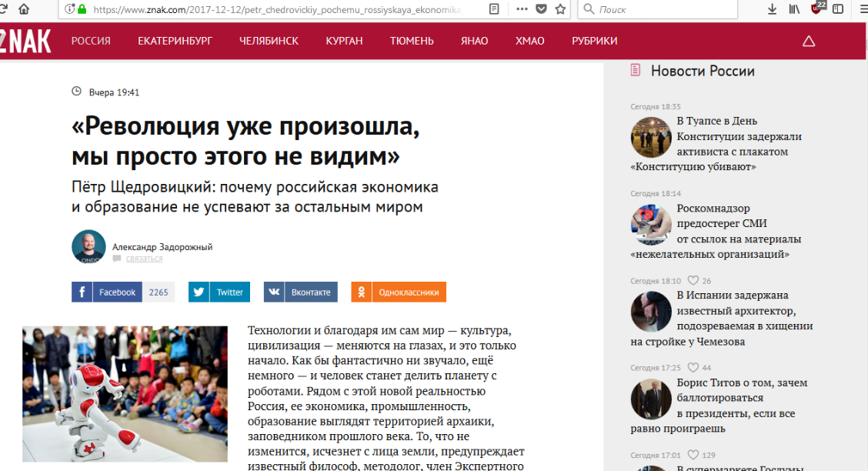Share on Одноклассники
This screenshot has width=868, height=471.
coord(399,292)
